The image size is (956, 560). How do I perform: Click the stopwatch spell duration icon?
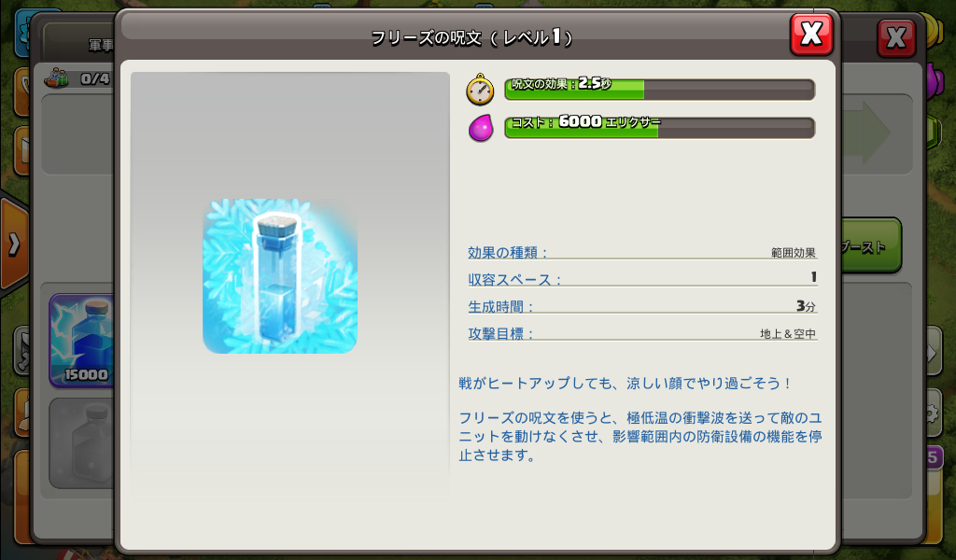[481, 90]
